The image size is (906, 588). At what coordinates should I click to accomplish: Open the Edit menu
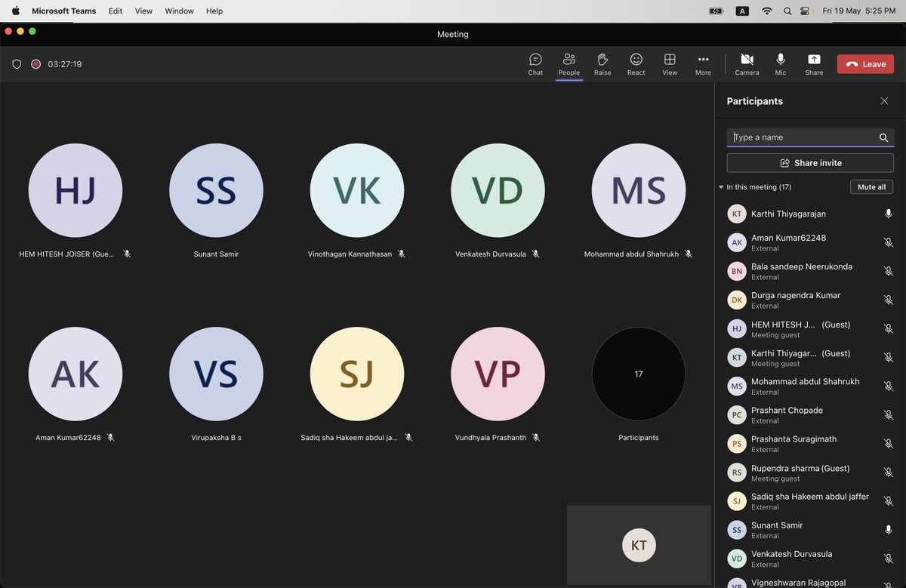pyautogui.click(x=116, y=11)
